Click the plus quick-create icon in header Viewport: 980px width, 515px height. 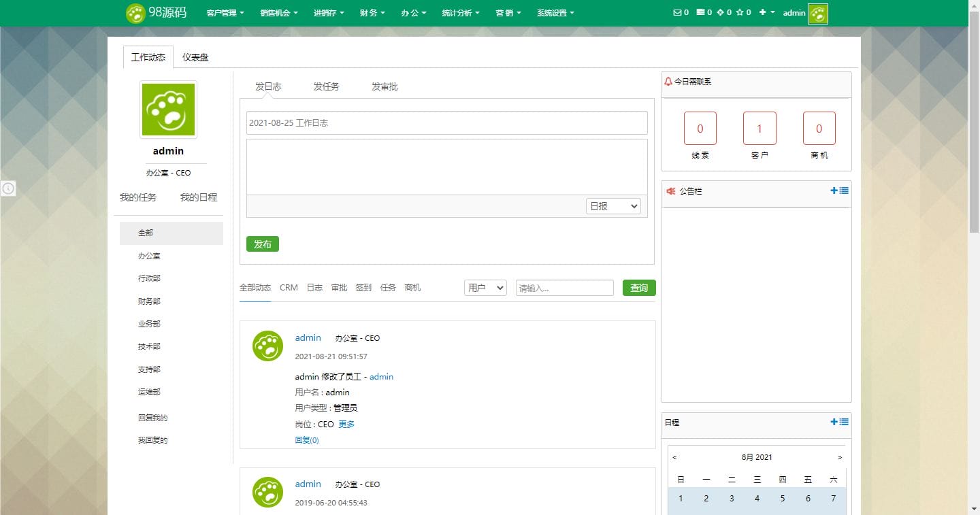pyautogui.click(x=762, y=12)
